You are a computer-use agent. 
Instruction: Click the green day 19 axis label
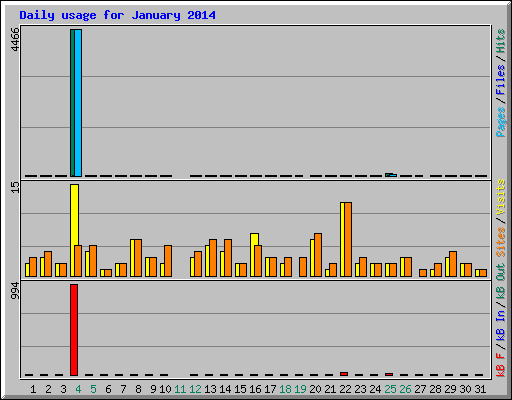(300, 389)
